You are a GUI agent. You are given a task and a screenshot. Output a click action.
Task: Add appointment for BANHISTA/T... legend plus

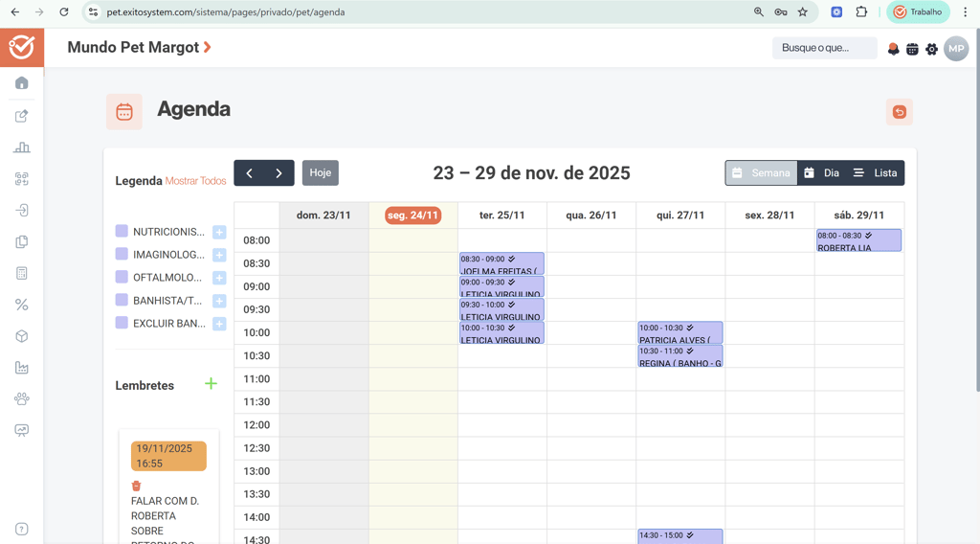point(219,301)
